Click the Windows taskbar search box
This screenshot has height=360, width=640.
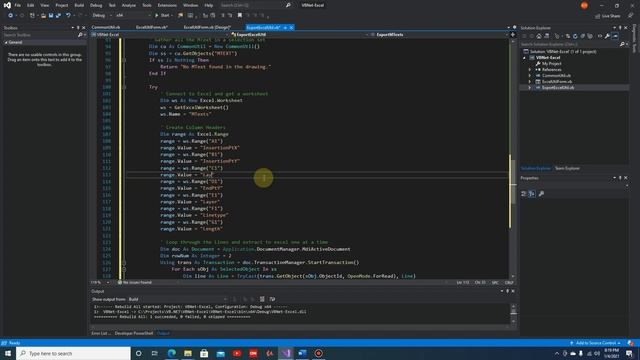click(x=74, y=353)
